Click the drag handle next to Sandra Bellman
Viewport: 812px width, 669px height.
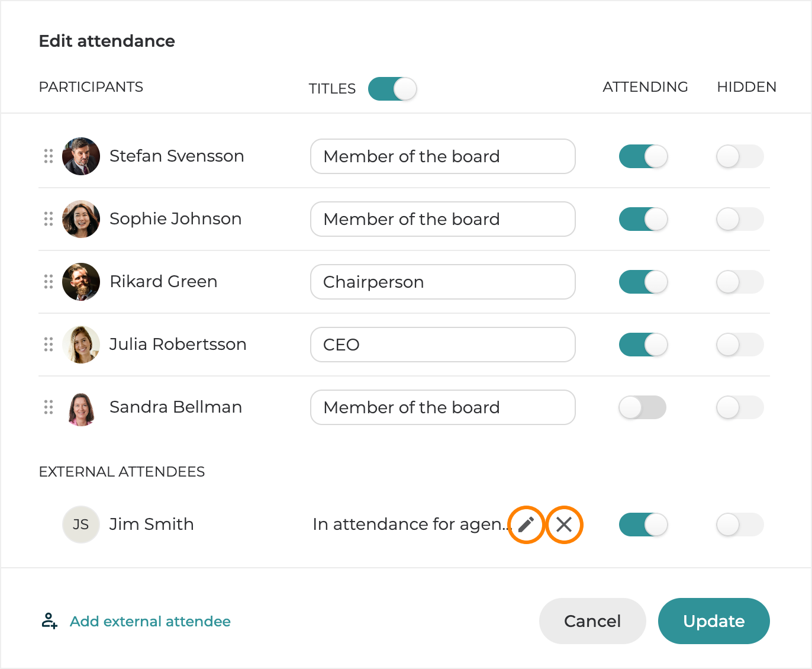(x=49, y=407)
